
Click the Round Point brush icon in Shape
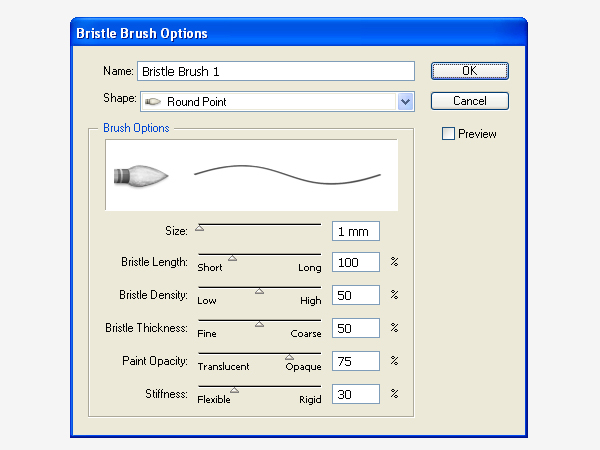point(153,102)
